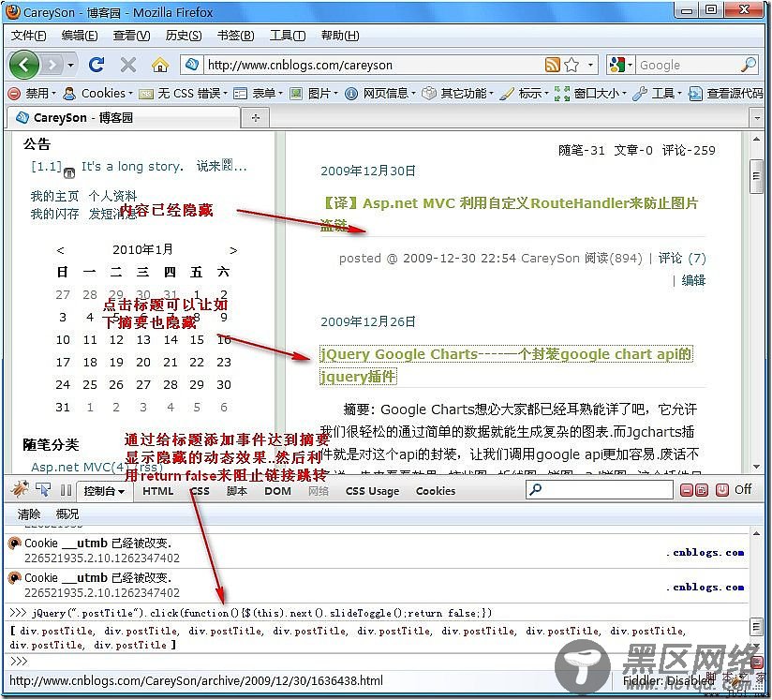The width and height of the screenshot is (772, 700).
Task: Click the search magnifier icon
Action: pos(749,65)
